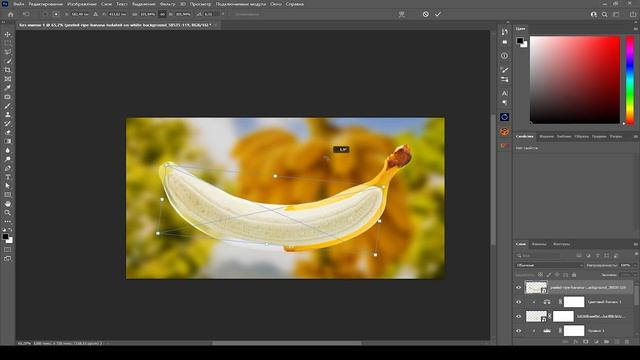The width and height of the screenshot is (640, 360).
Task: Select the Frame tool
Action: (x=7, y=79)
